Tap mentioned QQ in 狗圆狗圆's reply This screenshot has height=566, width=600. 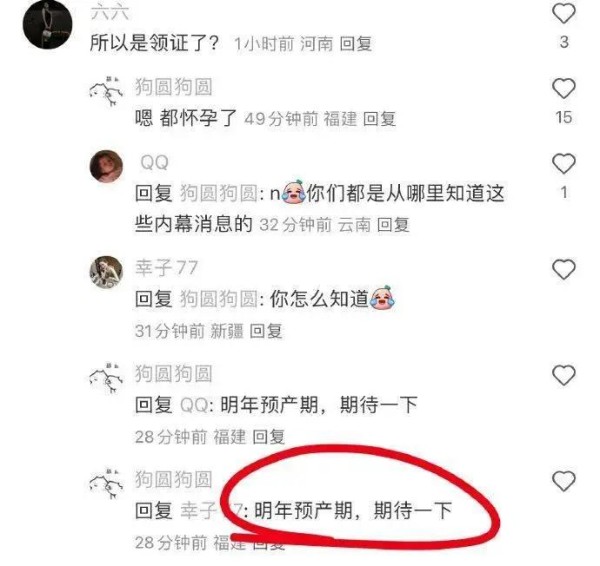[x=194, y=405]
